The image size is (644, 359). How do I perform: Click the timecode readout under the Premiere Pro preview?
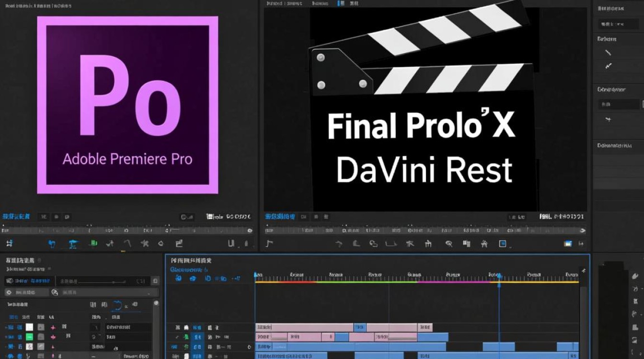pyautogui.click(x=229, y=217)
